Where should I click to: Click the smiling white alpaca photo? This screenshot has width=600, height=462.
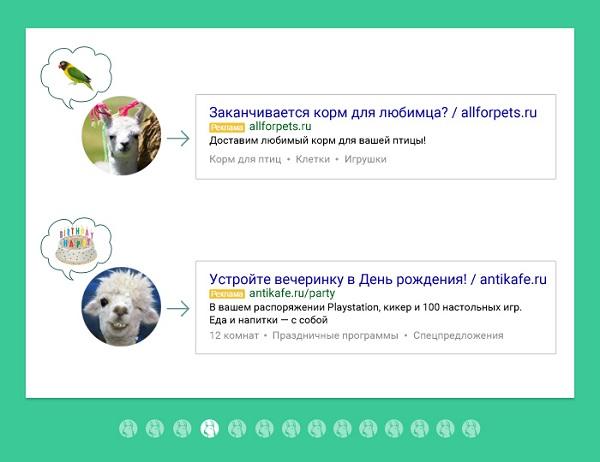[x=121, y=307]
